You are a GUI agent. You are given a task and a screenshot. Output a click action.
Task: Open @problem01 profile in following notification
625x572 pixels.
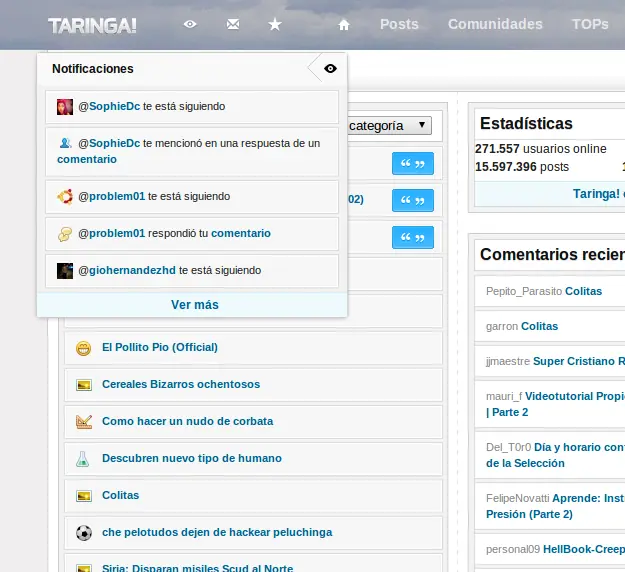click(112, 197)
